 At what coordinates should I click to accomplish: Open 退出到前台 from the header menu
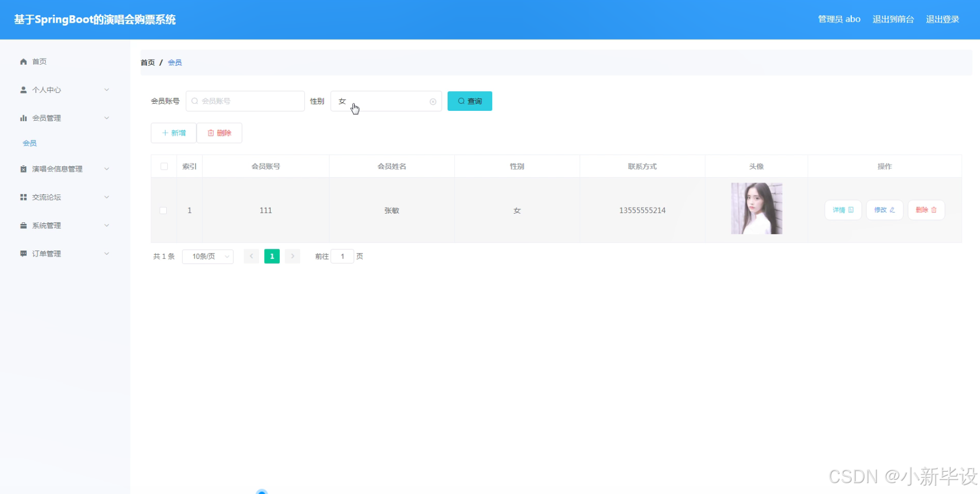[x=893, y=19]
